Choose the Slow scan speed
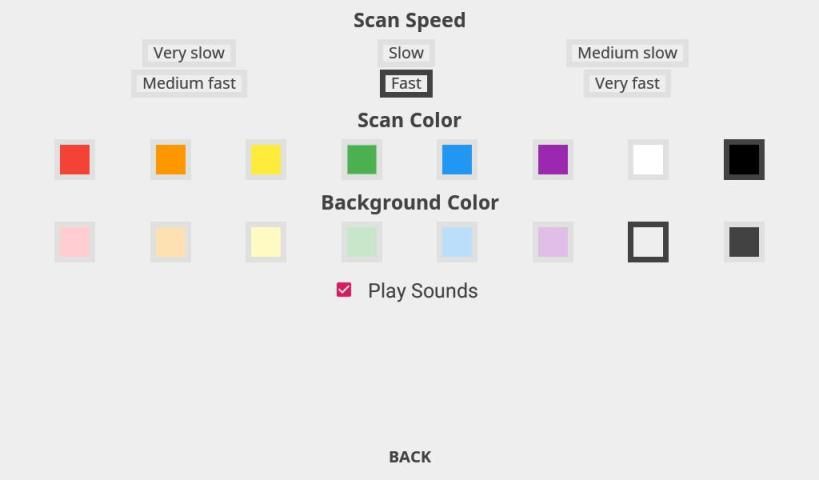Viewport: 819px width, 480px height. point(406,53)
